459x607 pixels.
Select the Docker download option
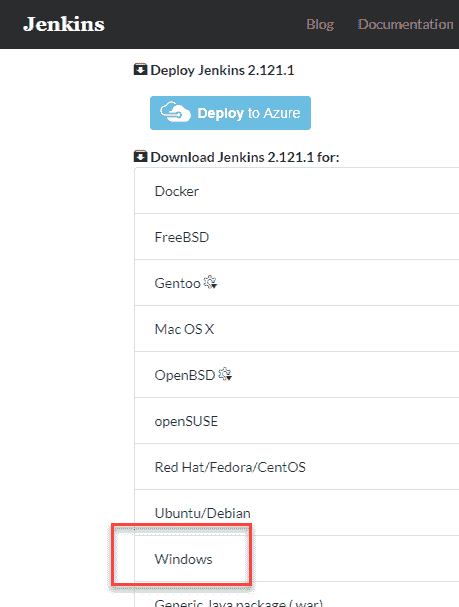click(x=297, y=191)
